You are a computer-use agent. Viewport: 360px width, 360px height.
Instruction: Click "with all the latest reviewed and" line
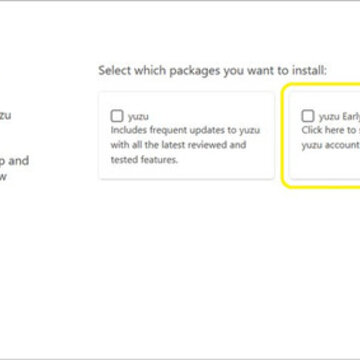pyautogui.click(x=178, y=145)
